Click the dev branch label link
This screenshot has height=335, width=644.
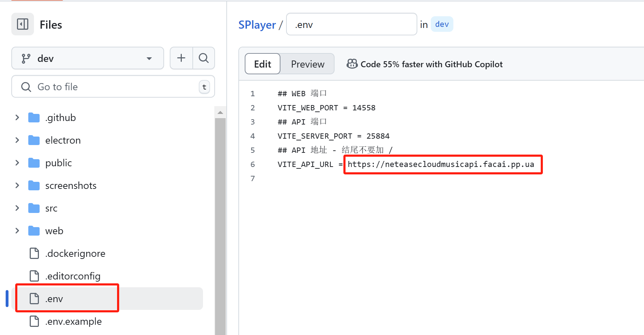pos(442,24)
